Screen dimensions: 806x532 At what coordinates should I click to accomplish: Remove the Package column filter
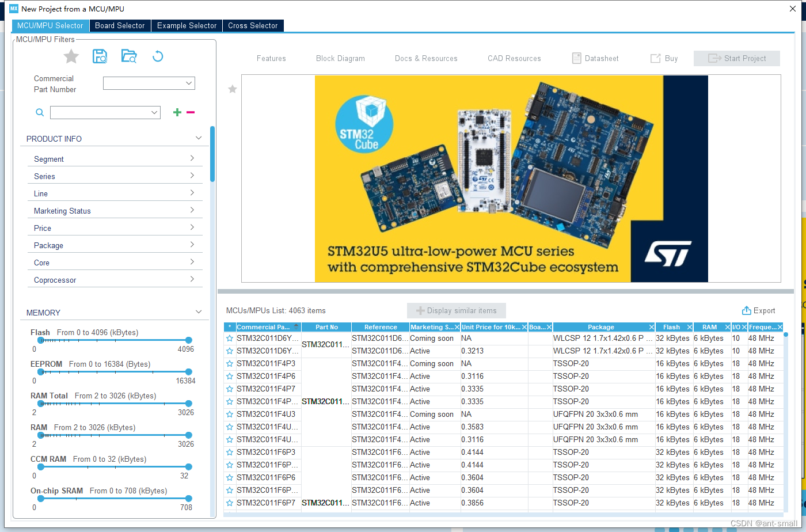pyautogui.click(x=651, y=326)
